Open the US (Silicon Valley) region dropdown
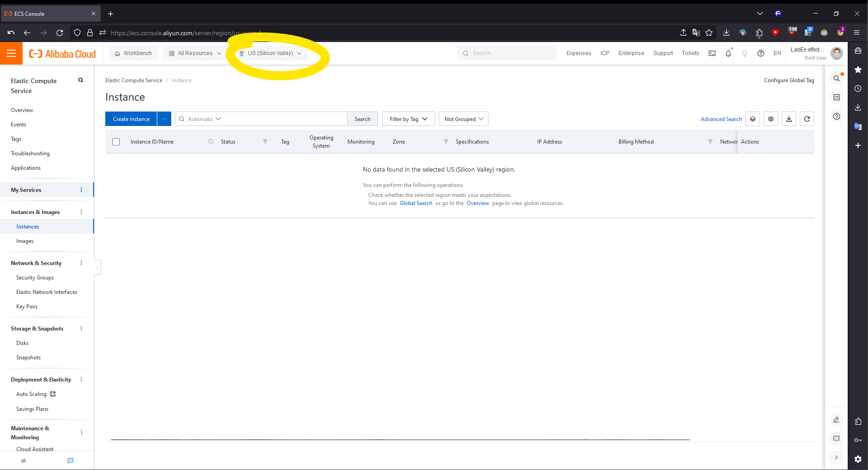The height and width of the screenshot is (470, 868). pos(270,53)
